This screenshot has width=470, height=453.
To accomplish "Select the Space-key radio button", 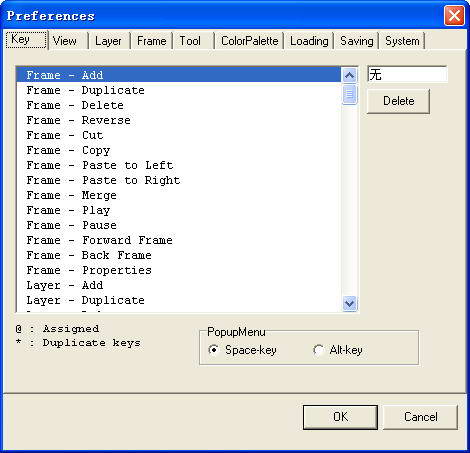I will tap(213, 350).
